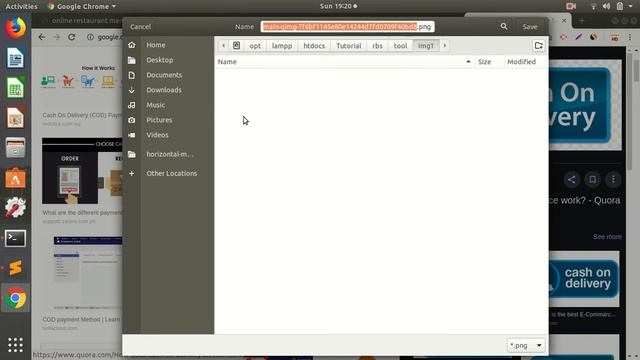The image size is (640, 360).
Task: Click the Music note sidebar icon
Action: point(131,105)
